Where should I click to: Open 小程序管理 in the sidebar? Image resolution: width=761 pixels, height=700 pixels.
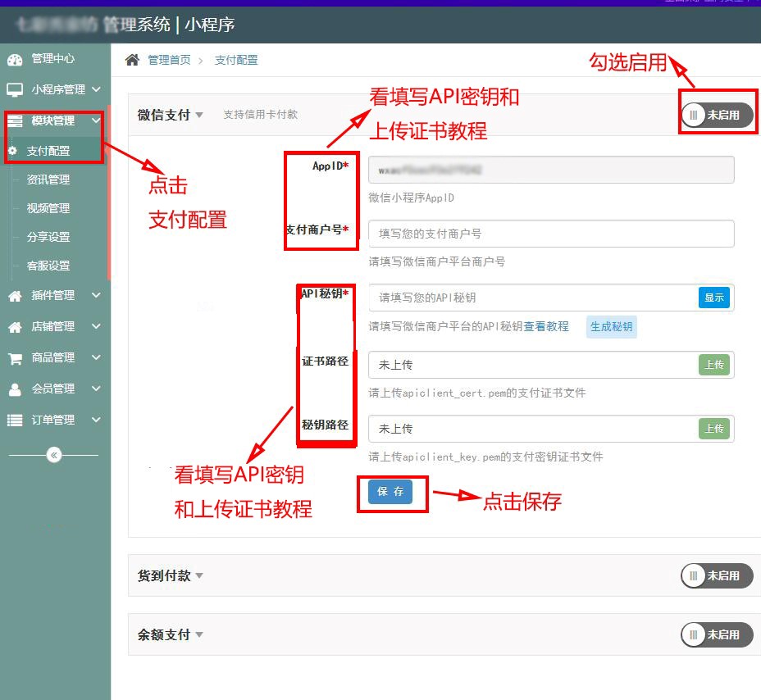pyautogui.click(x=58, y=89)
